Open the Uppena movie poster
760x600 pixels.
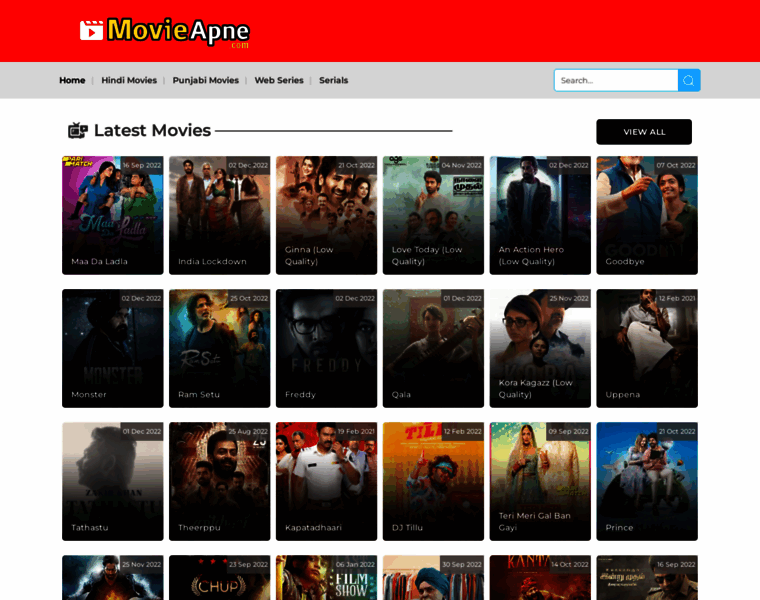click(x=647, y=348)
